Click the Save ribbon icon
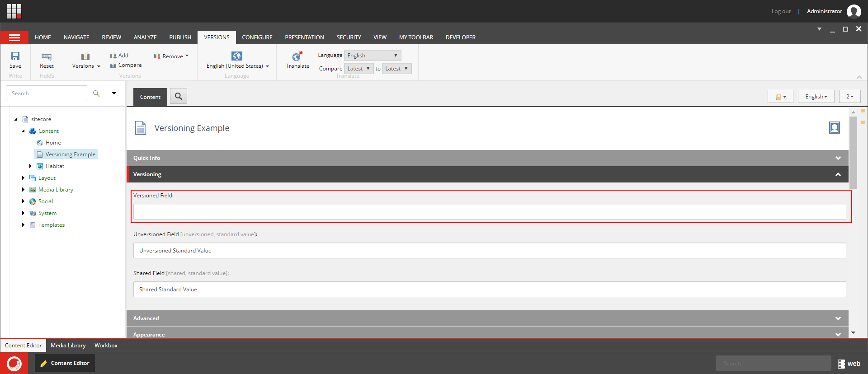The width and height of the screenshot is (868, 374). (x=15, y=56)
